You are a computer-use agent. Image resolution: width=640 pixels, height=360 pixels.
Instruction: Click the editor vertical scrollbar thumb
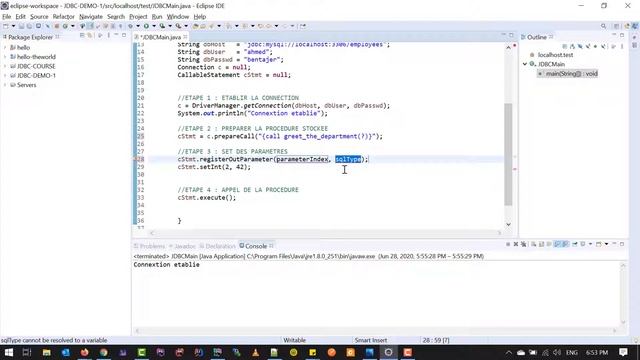[x=508, y=154]
